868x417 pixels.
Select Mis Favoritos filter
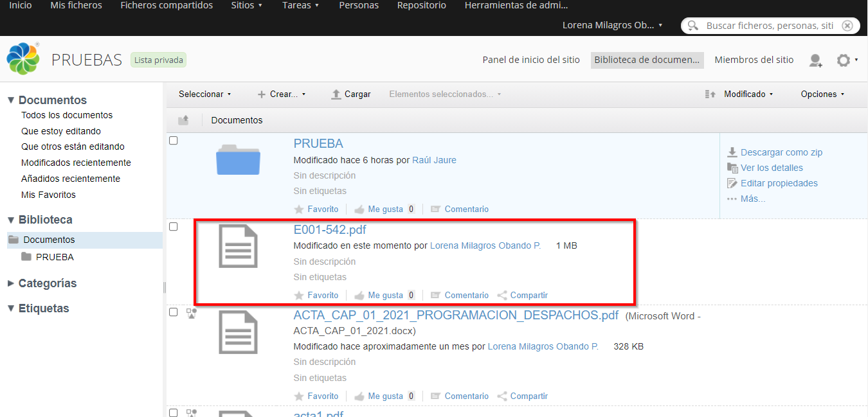48,195
